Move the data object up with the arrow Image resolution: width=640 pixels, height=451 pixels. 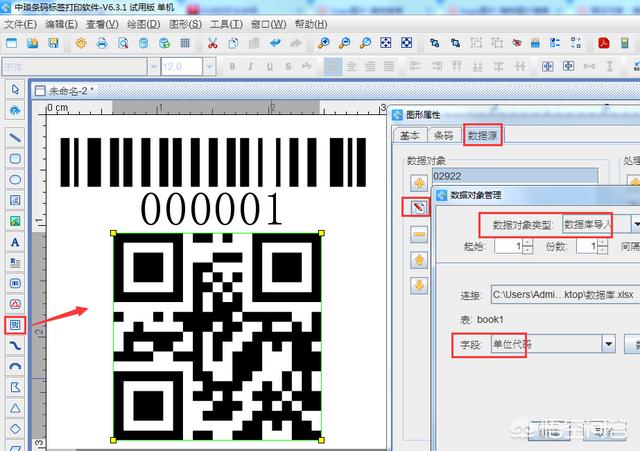tap(418, 260)
